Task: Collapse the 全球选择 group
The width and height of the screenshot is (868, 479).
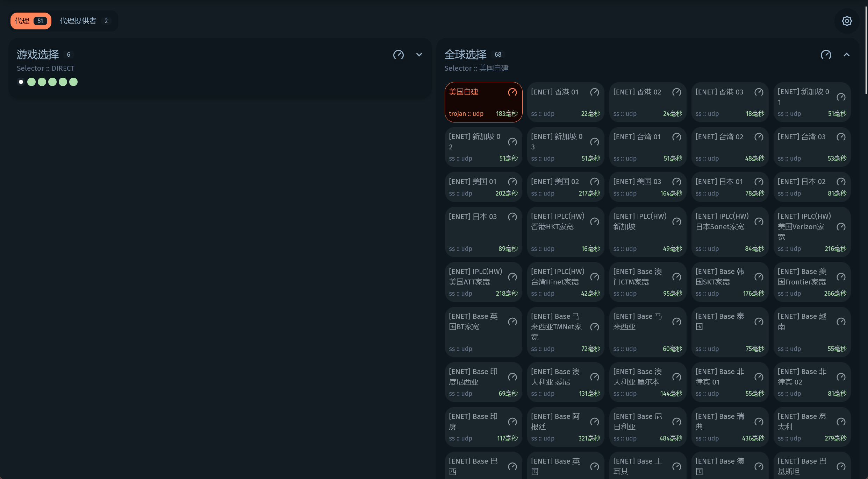Action: [846, 55]
